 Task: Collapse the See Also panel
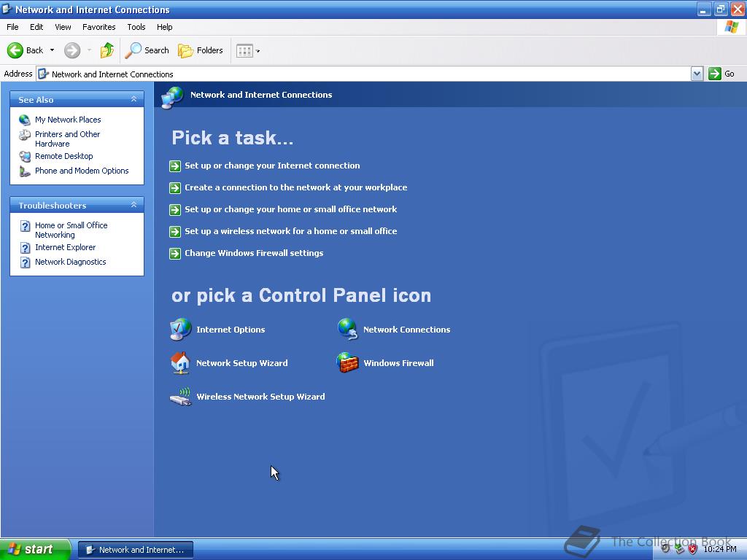[x=134, y=99]
